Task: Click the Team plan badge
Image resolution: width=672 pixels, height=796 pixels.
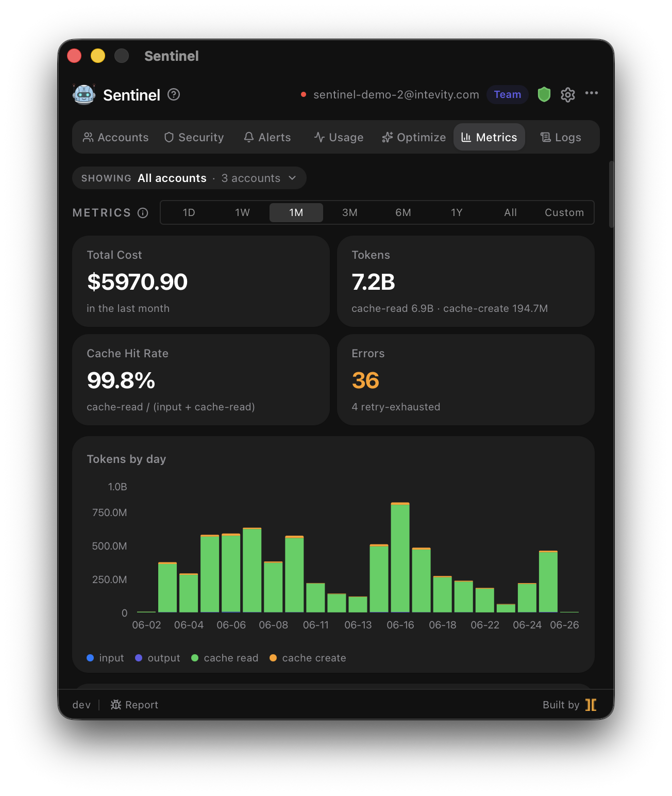Action: [508, 94]
